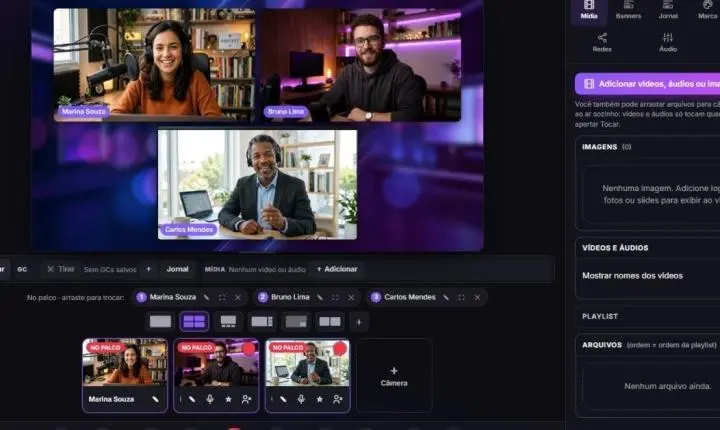Add a new Câmera source
This screenshot has height=430, width=720.
[394, 376]
